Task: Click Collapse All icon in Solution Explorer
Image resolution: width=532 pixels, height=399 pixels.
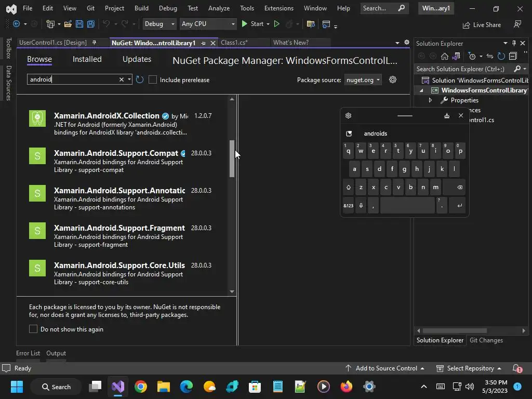Action: coord(513,56)
